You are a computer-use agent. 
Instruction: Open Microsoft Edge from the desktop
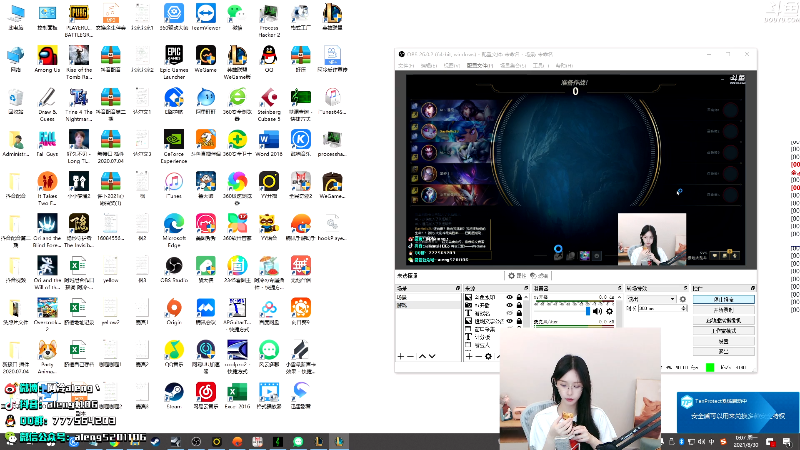point(174,230)
